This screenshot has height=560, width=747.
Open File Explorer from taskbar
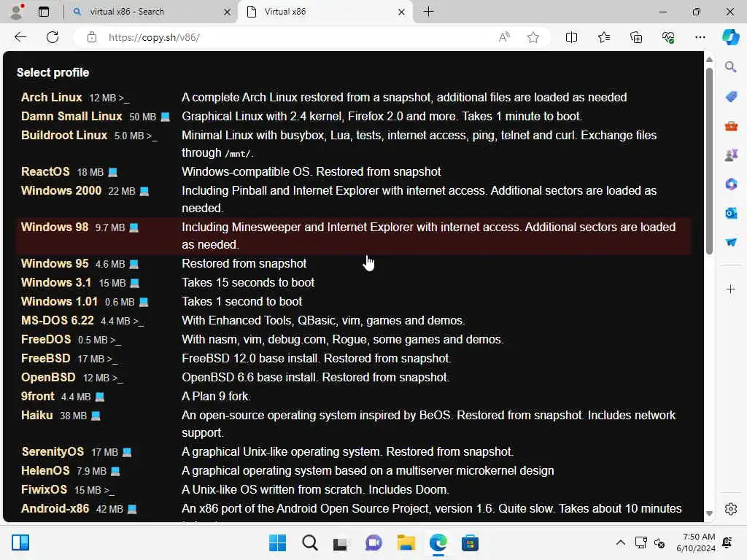(406, 542)
